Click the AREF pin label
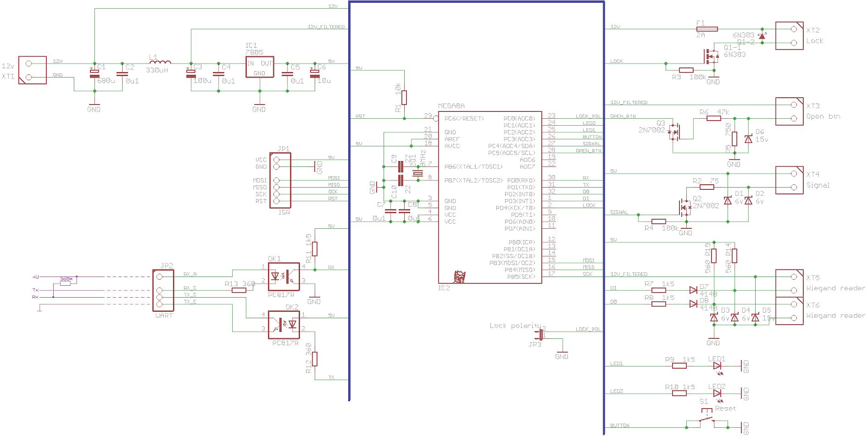This screenshot has height=437, width=868. [451, 139]
